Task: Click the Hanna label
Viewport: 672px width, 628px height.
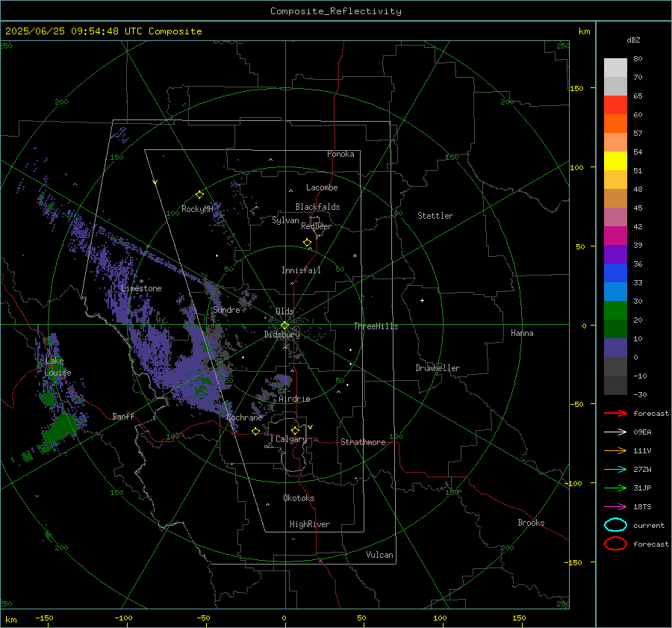Action: click(x=522, y=333)
